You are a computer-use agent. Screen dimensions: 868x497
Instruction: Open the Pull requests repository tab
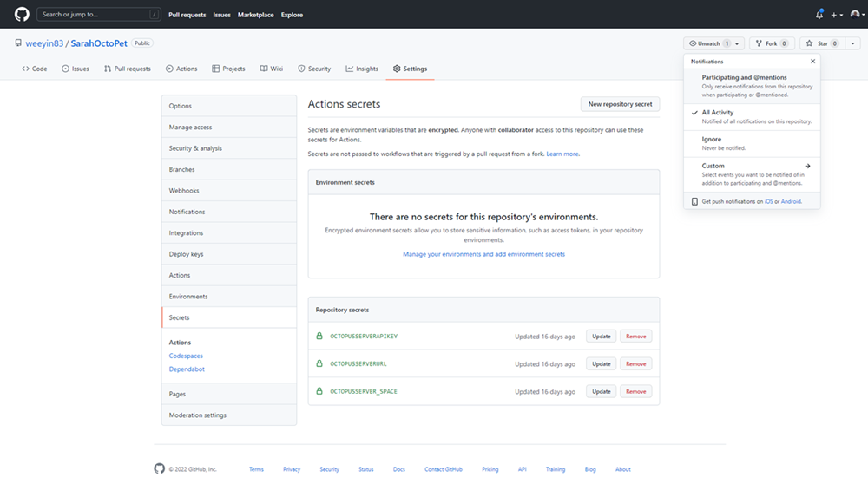tap(128, 69)
